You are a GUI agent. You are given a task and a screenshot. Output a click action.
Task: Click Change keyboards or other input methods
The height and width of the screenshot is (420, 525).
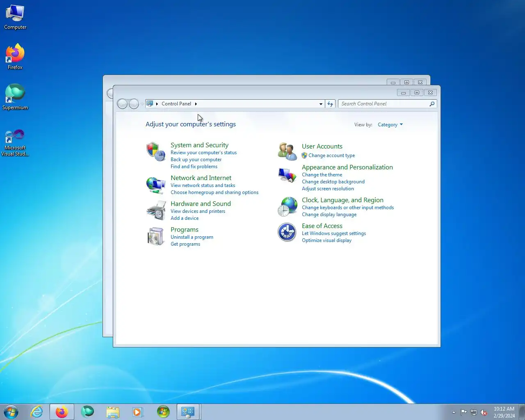coord(348,208)
